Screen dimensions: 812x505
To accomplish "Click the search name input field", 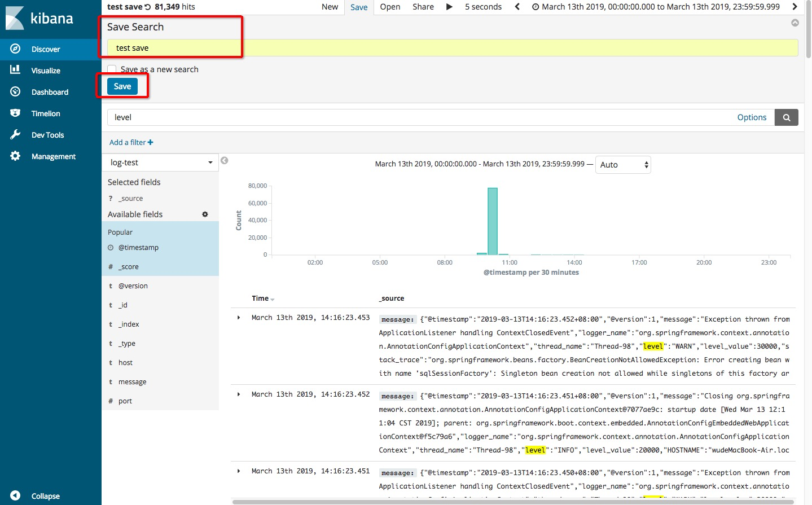I will tap(451, 48).
